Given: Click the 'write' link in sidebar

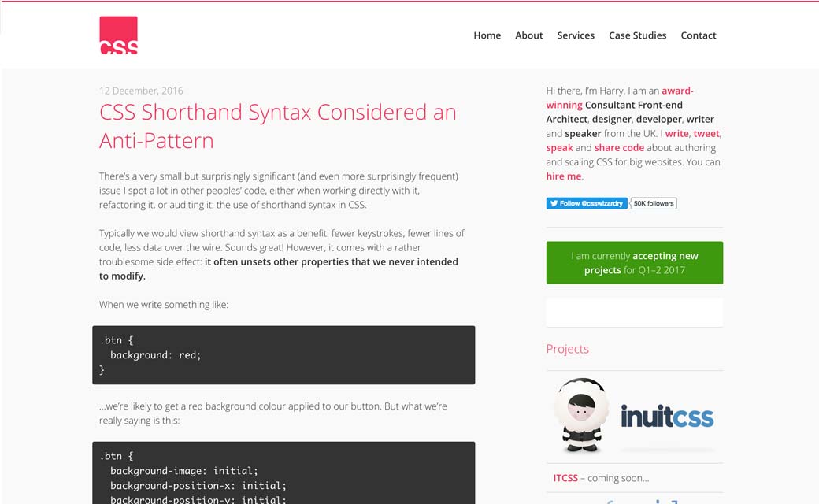Looking at the screenshot, I should 676,134.
